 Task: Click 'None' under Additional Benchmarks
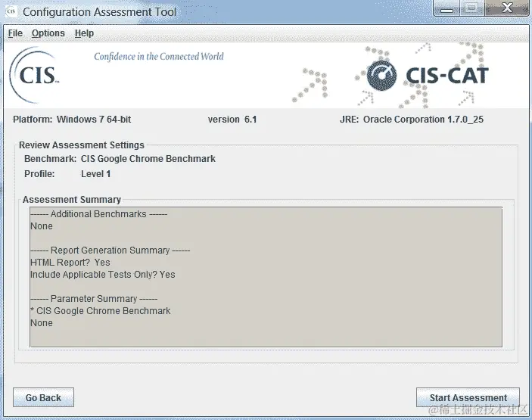coord(42,226)
